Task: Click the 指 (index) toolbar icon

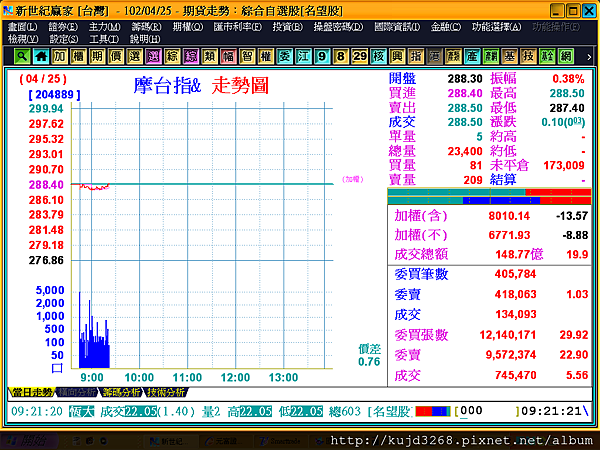Action: point(416,57)
